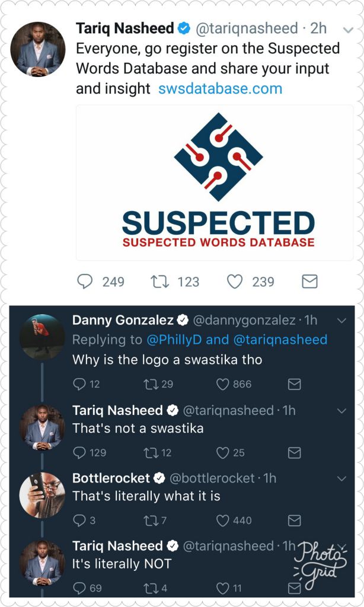Expand the main tweet options chevron
Screen dimensions: 364x607
[x=348, y=29]
